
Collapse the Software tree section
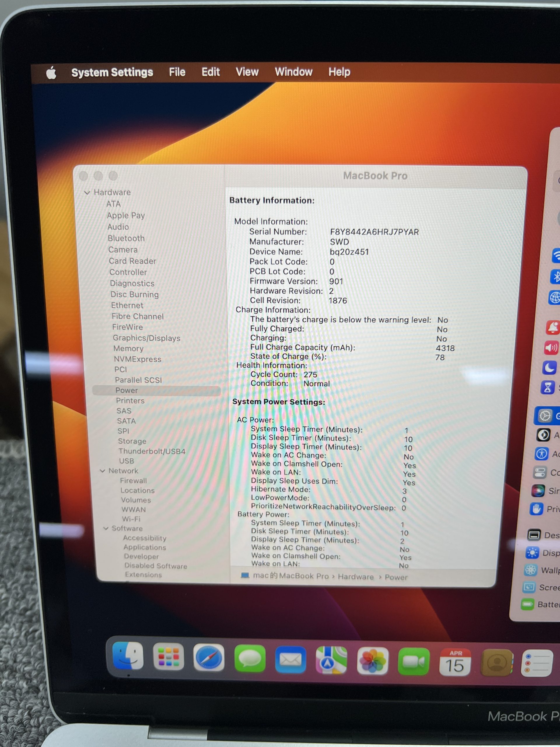(106, 528)
